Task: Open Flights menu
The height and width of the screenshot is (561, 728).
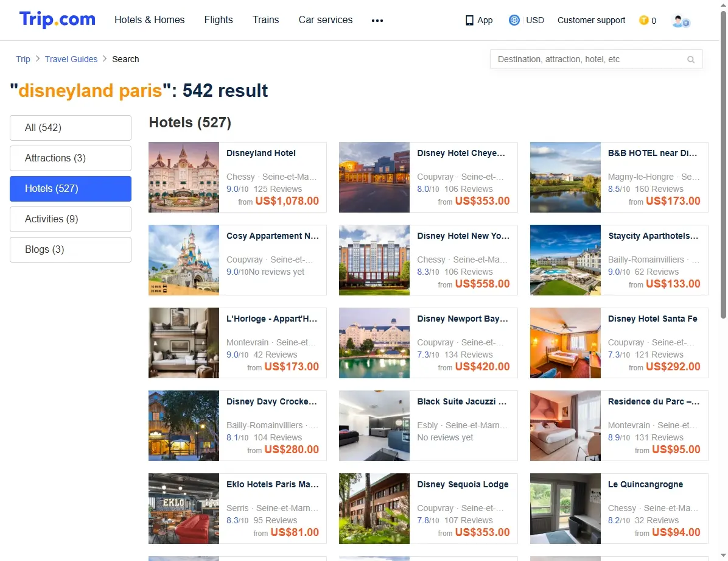Action: pos(218,20)
